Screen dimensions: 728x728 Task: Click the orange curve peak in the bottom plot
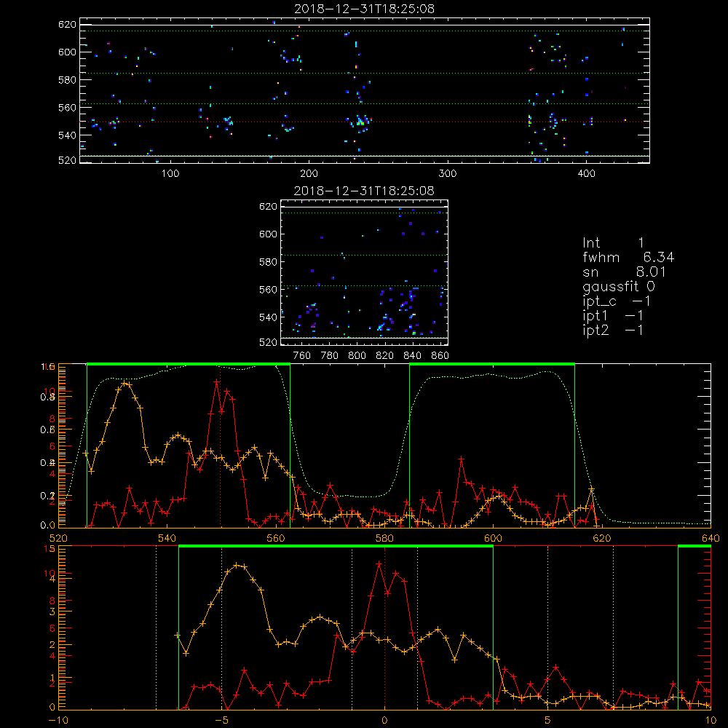(x=237, y=565)
